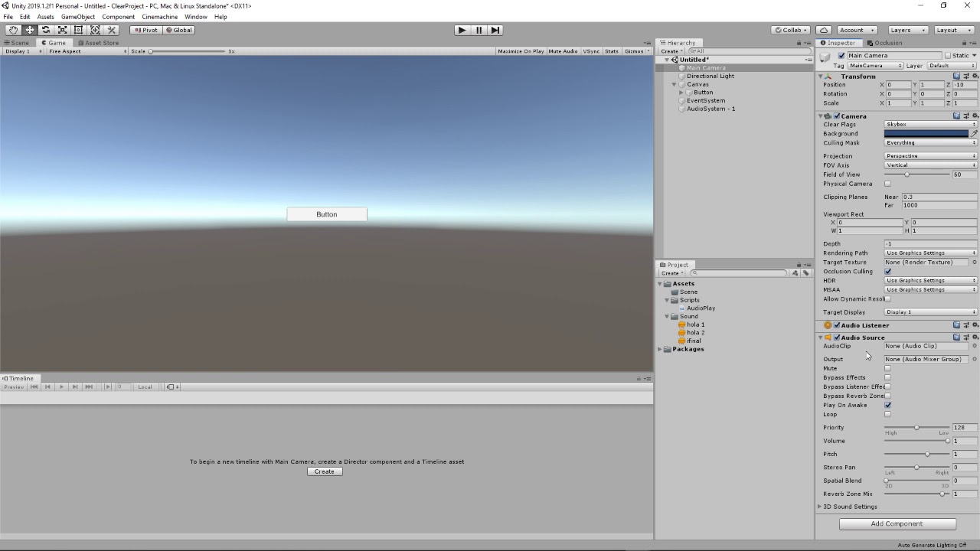The image size is (980, 551).
Task: Select the Rect tool in toolbar
Action: (x=78, y=30)
